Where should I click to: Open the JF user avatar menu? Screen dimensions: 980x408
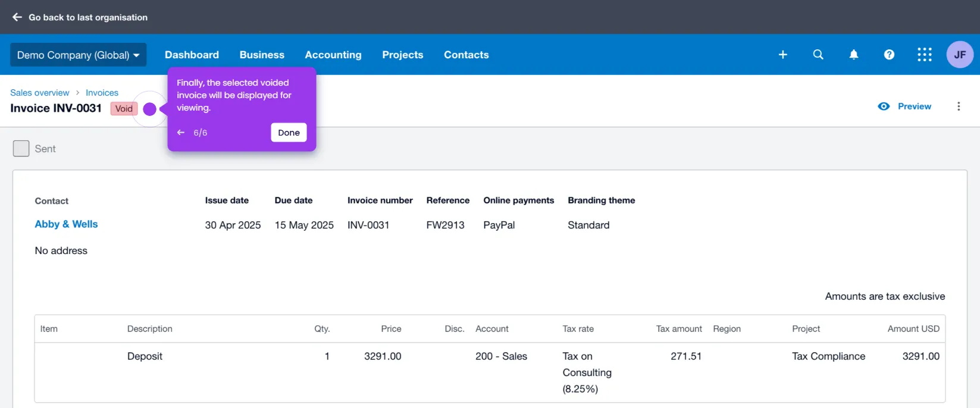[x=960, y=55]
